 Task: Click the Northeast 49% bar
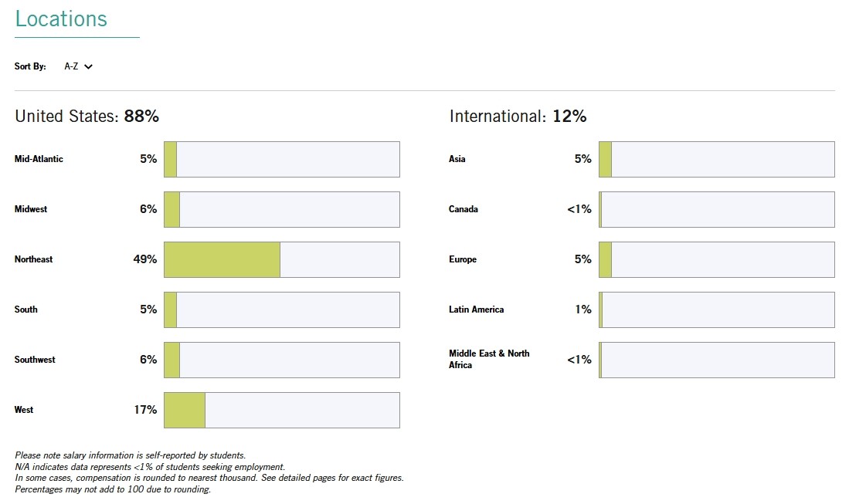281,259
